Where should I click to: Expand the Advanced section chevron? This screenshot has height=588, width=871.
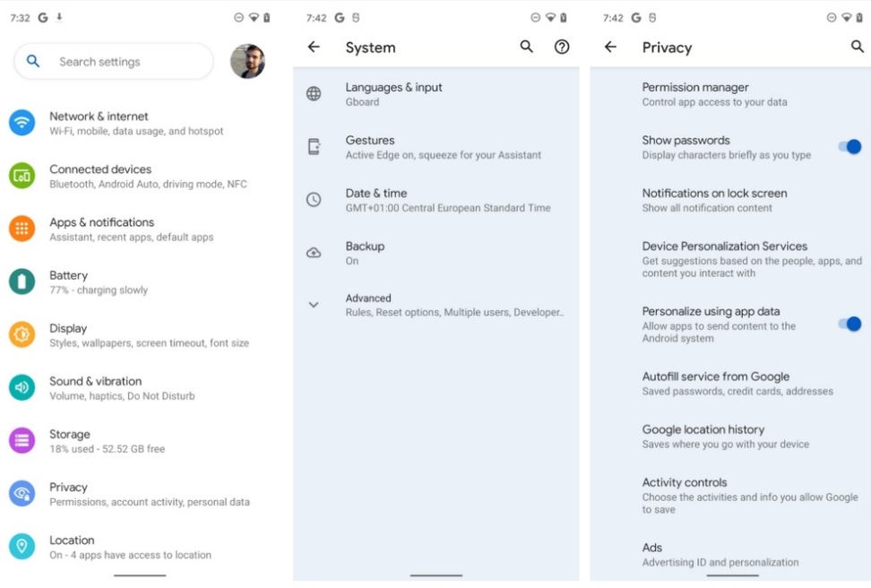[314, 305]
